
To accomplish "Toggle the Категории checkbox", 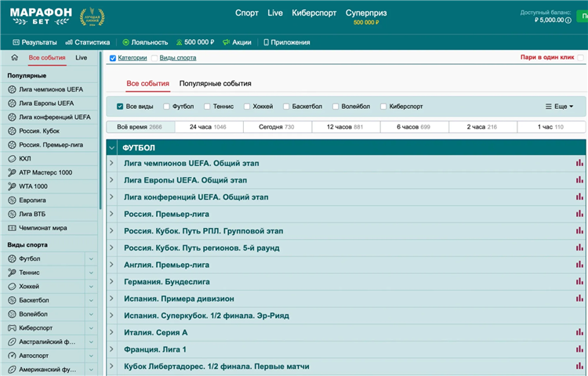I will click(x=112, y=58).
